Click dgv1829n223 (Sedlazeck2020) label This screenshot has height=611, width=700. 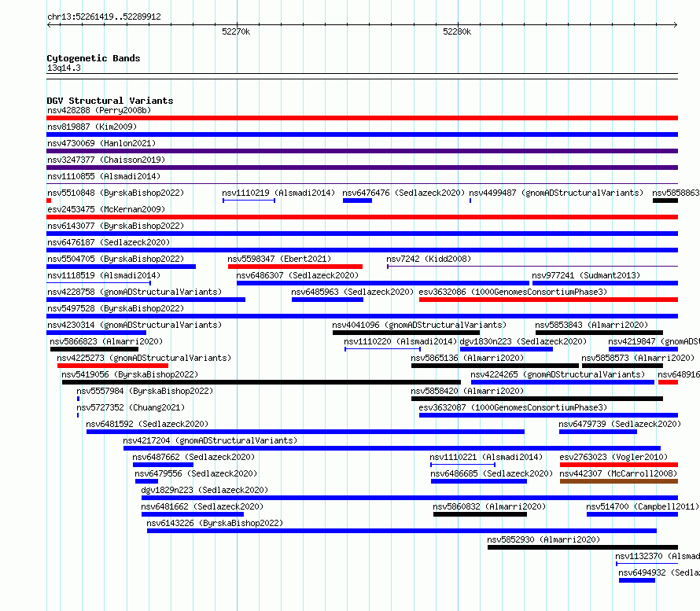(x=204, y=490)
